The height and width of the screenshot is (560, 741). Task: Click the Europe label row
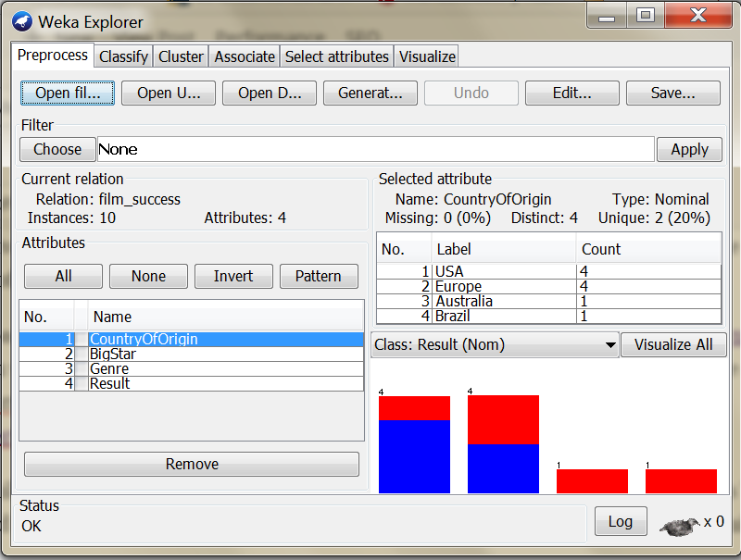(x=548, y=286)
